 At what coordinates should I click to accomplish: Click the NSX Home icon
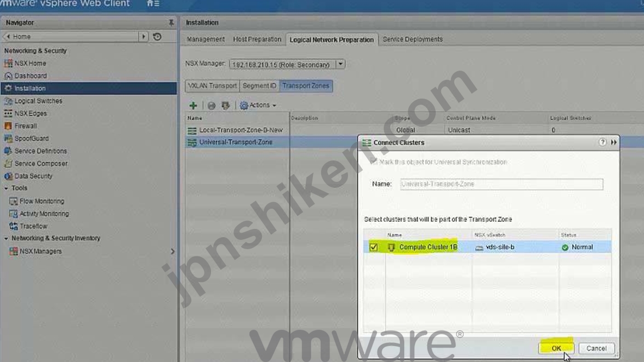pyautogui.click(x=8, y=63)
